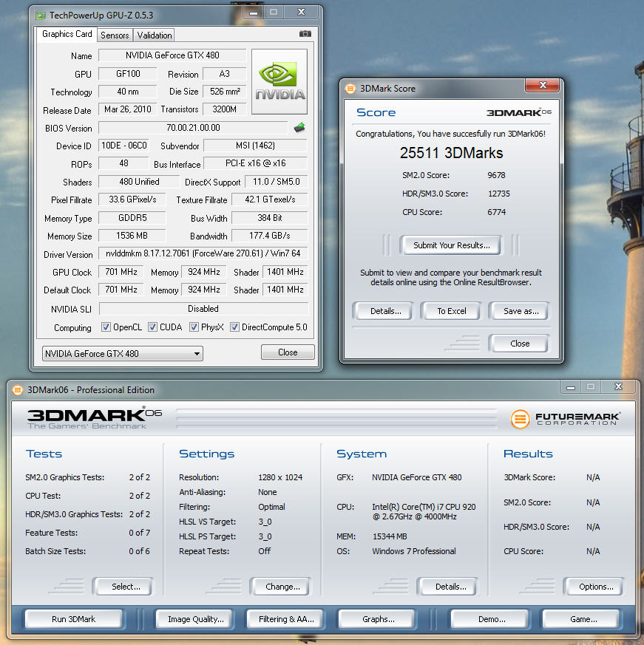Click the camera screenshot icon in GPU-Z
644x645 pixels.
click(305, 34)
